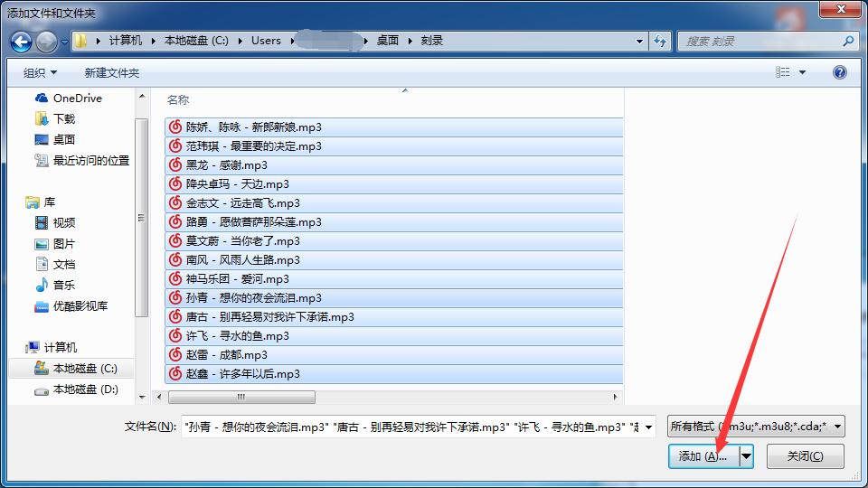Select 下载 folder in the navigation pane

click(55, 118)
